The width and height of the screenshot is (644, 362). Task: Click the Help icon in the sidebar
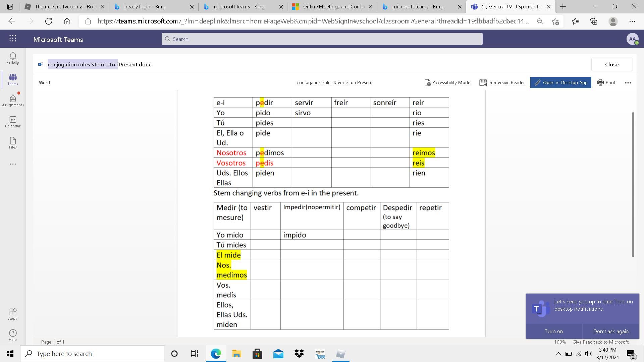[13, 335]
